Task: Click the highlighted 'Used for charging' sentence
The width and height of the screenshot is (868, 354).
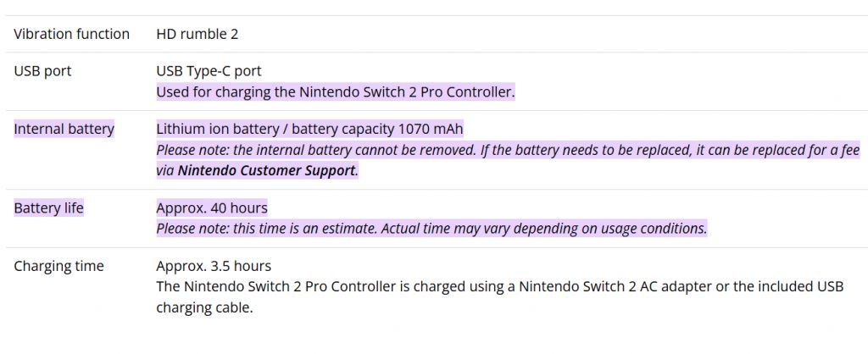Action: click(335, 91)
